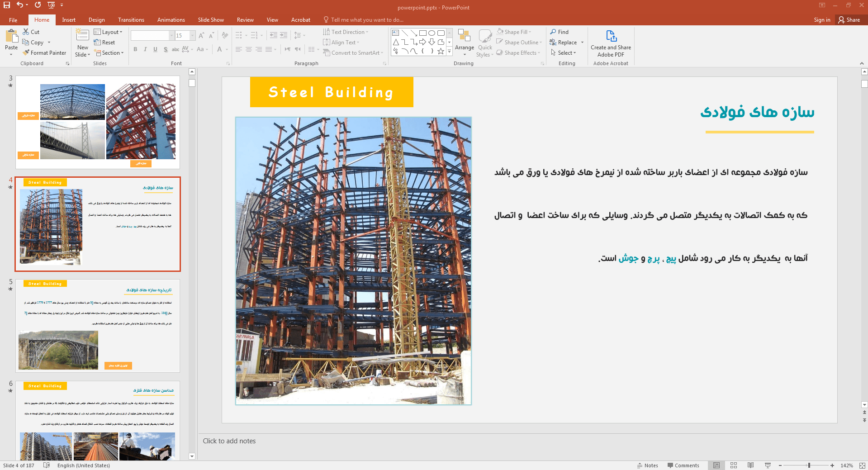
Task: Click the Format Painter tool
Action: pyautogui.click(x=44, y=53)
